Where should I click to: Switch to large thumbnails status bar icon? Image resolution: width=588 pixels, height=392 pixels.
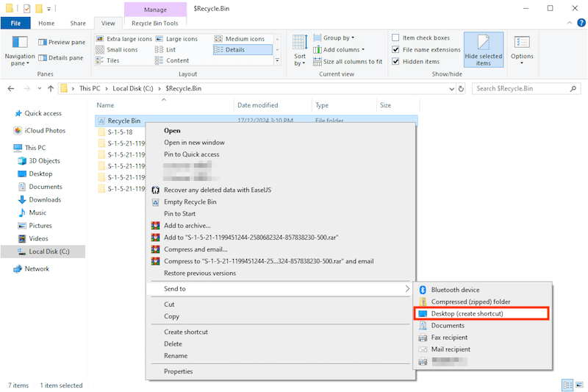click(x=580, y=385)
